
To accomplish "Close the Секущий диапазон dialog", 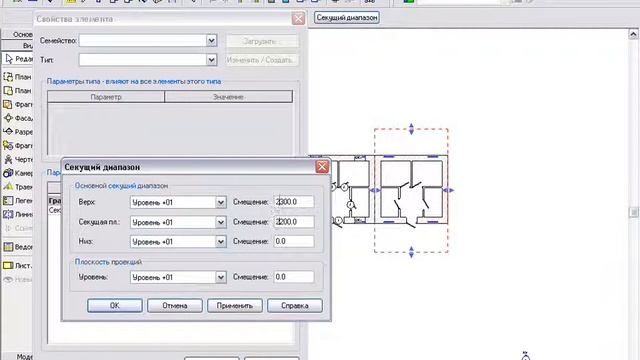I will [x=322, y=167].
